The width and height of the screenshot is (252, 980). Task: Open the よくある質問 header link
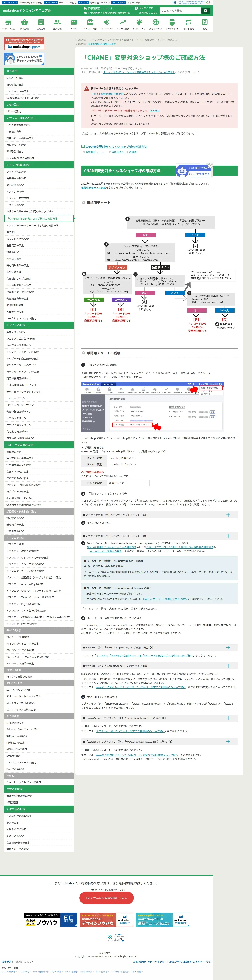pyautogui.click(x=144, y=8)
